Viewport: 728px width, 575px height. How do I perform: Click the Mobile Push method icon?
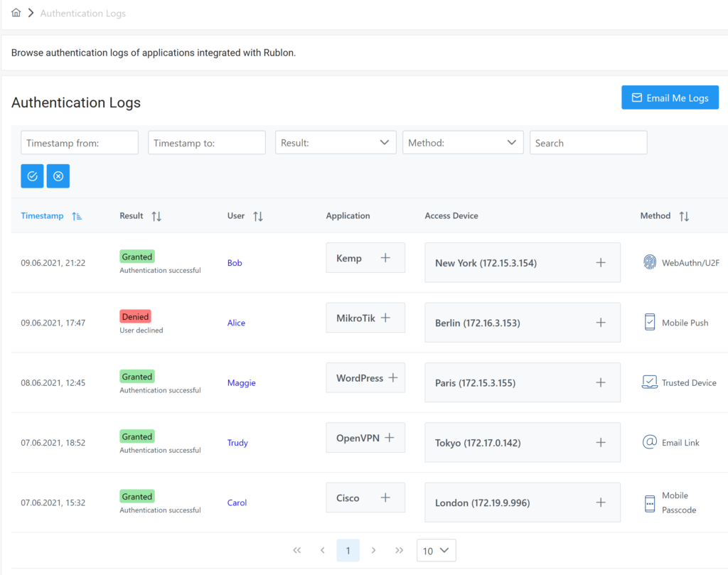649,321
